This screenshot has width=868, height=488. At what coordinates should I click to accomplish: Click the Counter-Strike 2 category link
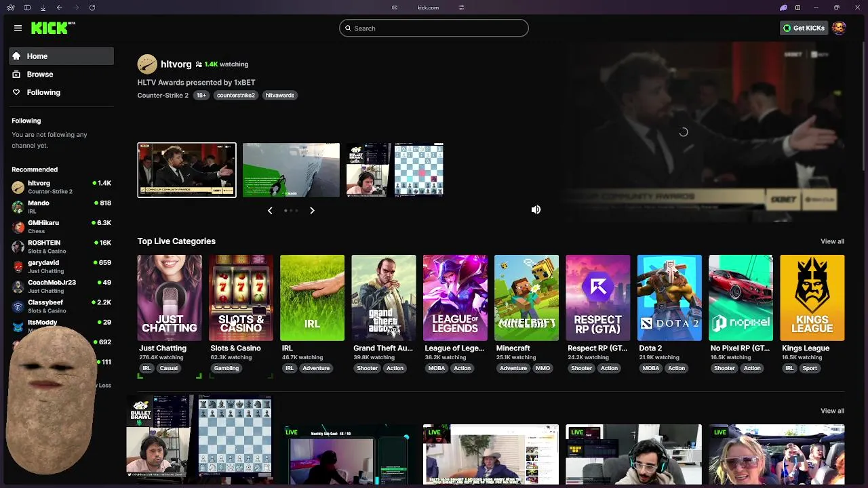[163, 96]
